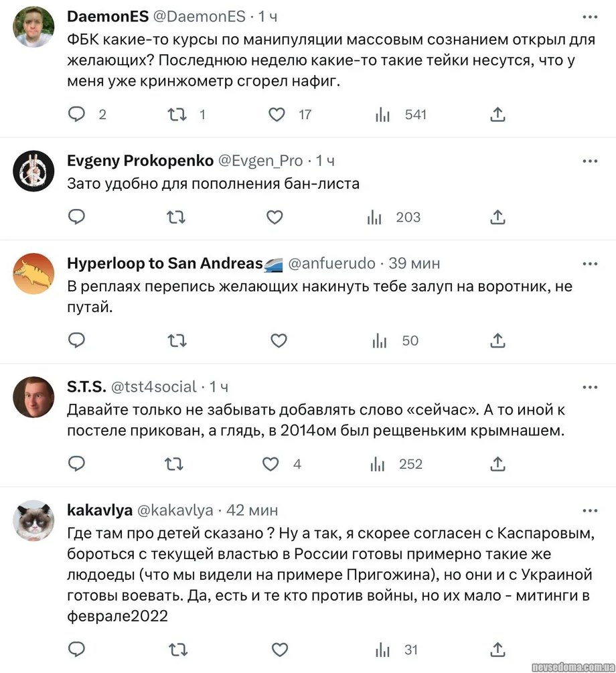Screen dimensions: 616x673
Task: Reply to DaemonES's tweet
Action: point(78,115)
